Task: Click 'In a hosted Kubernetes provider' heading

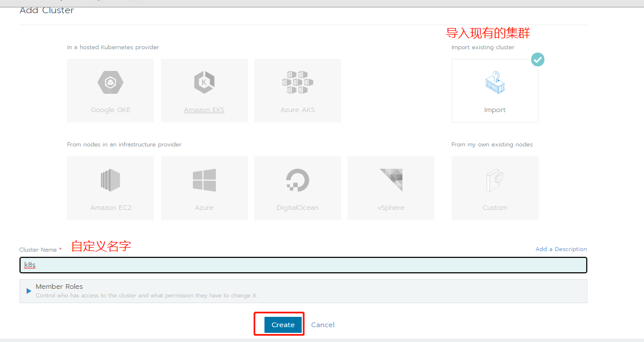Action: 113,47
